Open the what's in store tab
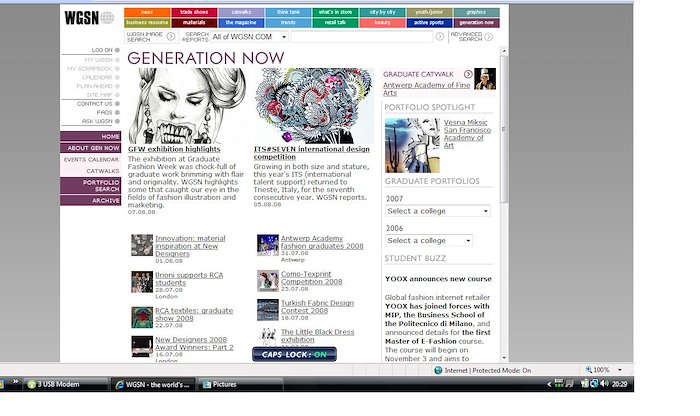 coord(335,12)
